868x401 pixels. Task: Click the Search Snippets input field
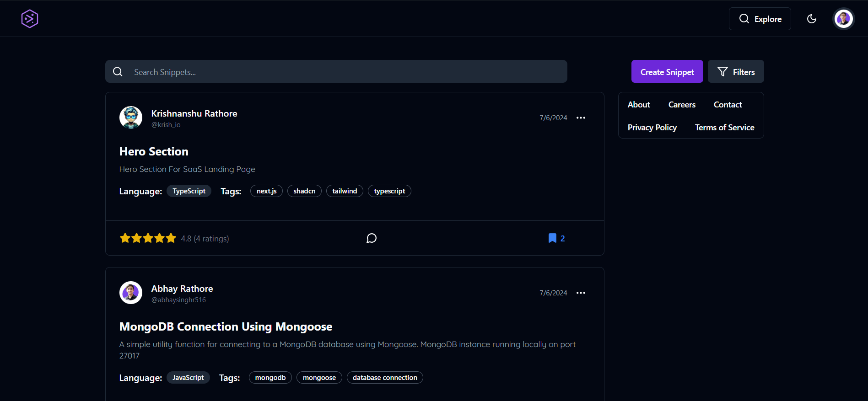[x=336, y=71]
